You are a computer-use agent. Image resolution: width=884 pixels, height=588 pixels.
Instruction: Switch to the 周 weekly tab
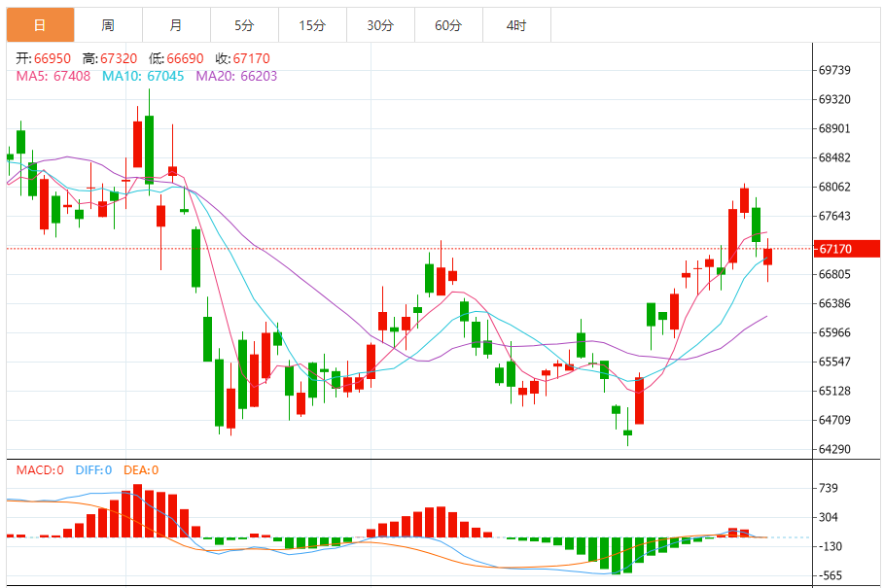click(x=108, y=25)
